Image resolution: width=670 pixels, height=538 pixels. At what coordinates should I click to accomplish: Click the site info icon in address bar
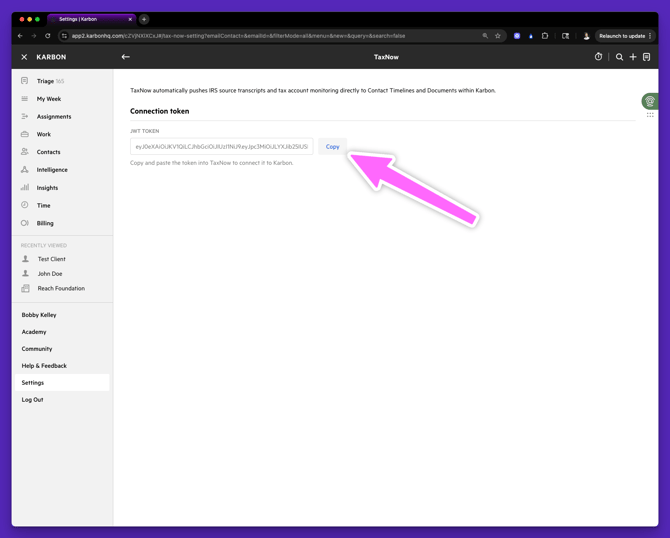coord(65,36)
